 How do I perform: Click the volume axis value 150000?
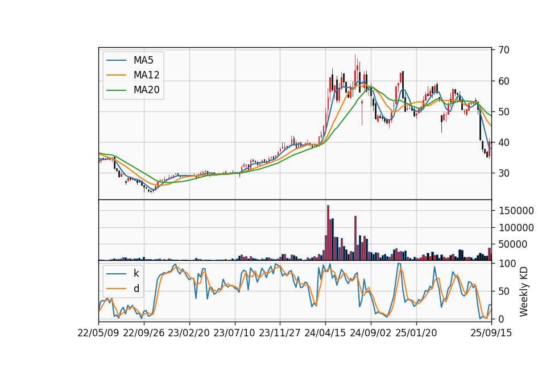(516, 211)
